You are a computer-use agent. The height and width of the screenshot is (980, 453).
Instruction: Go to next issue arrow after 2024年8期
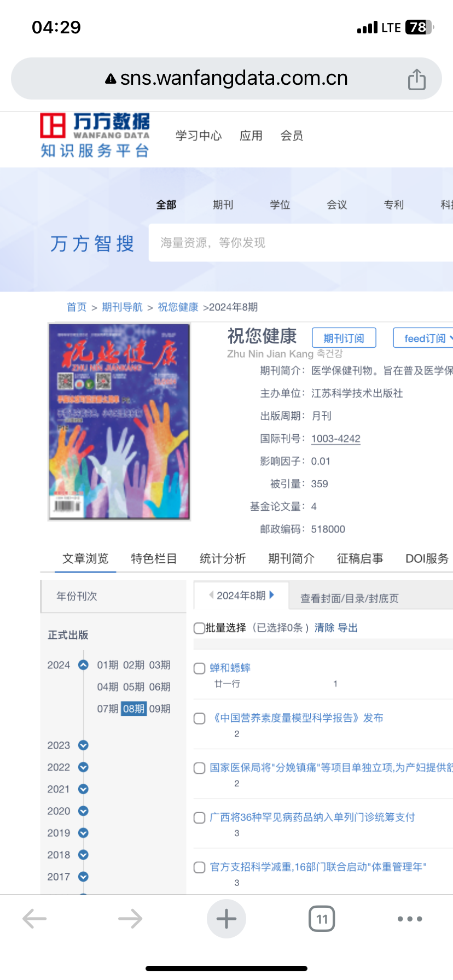(x=272, y=595)
